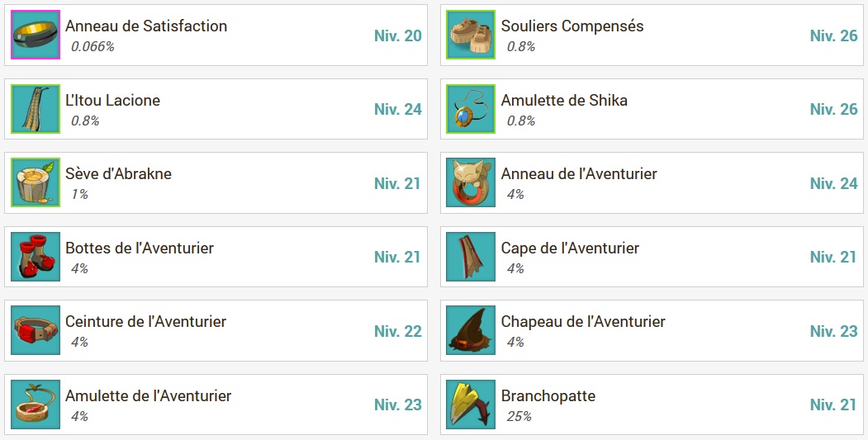Open the Branchopatte item name link
Viewport: 868px width, 440px height.
[x=548, y=396]
